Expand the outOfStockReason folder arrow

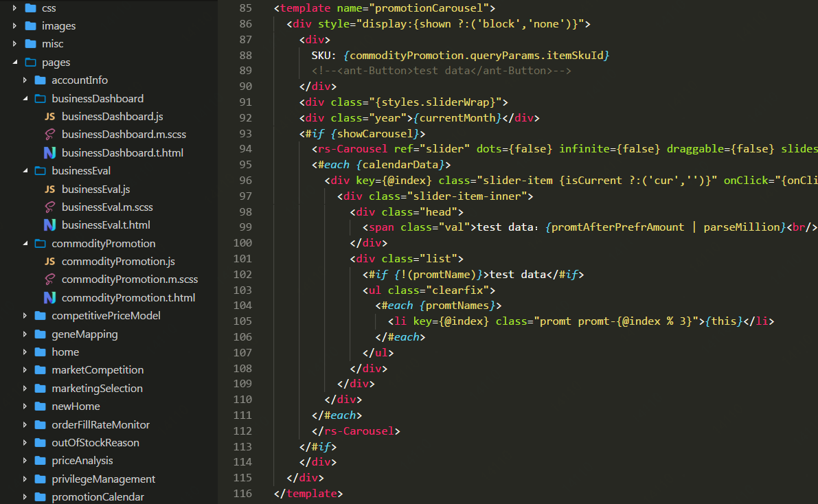pos(25,442)
